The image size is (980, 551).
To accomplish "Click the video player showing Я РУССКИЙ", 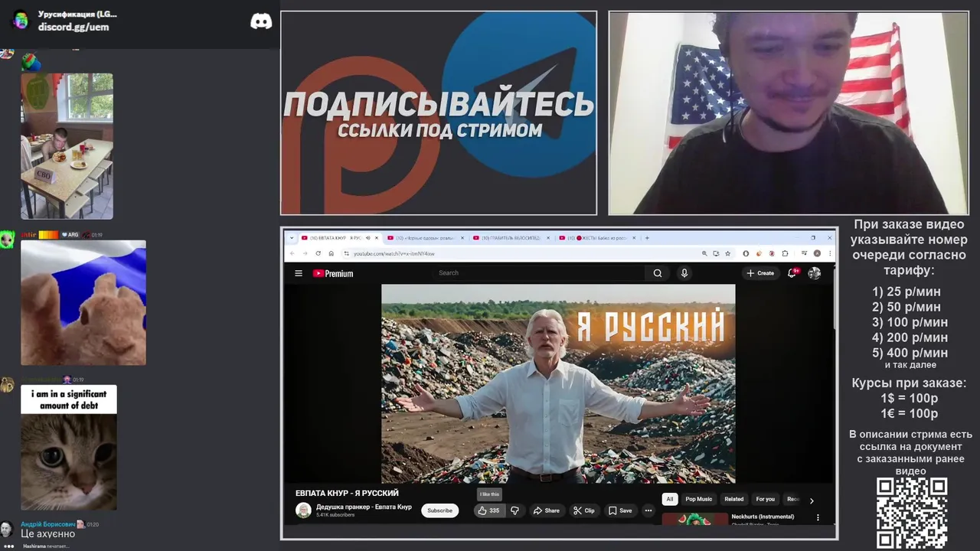I will 558,384.
